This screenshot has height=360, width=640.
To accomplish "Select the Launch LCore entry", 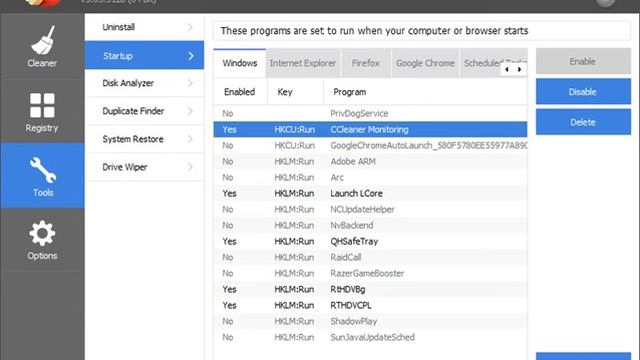I will (370, 193).
